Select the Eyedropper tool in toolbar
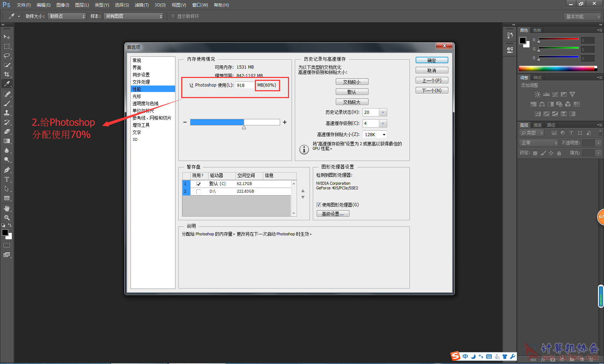 7,84
